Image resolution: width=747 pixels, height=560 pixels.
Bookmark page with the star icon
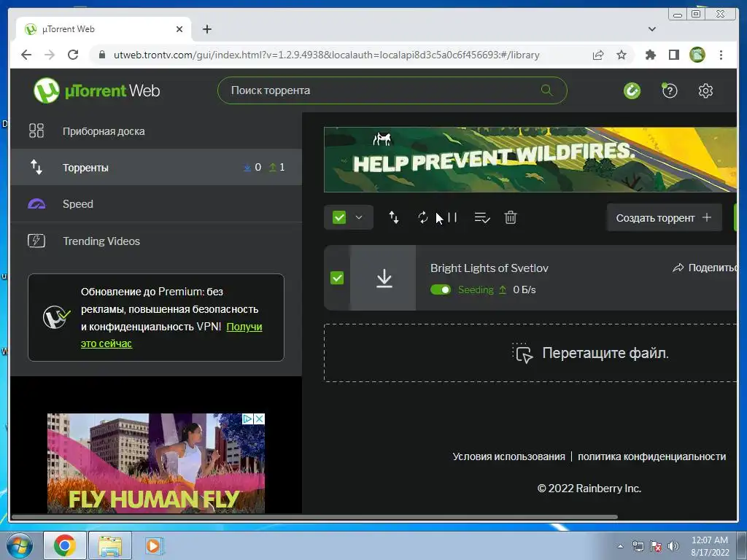point(622,55)
